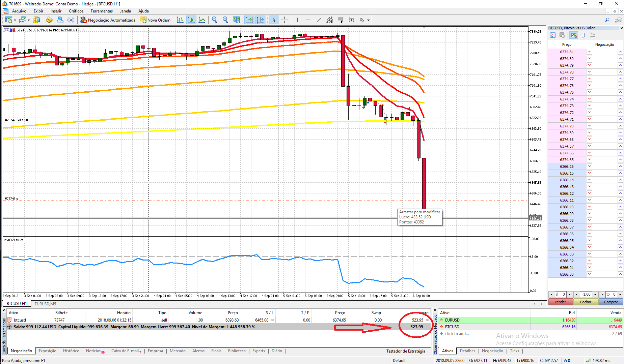Open the chat messages icon in top right
The image size is (624, 364).
point(618,20)
